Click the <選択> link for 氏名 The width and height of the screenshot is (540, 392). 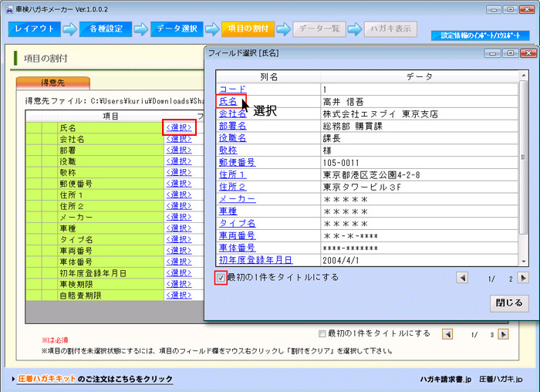(179, 128)
